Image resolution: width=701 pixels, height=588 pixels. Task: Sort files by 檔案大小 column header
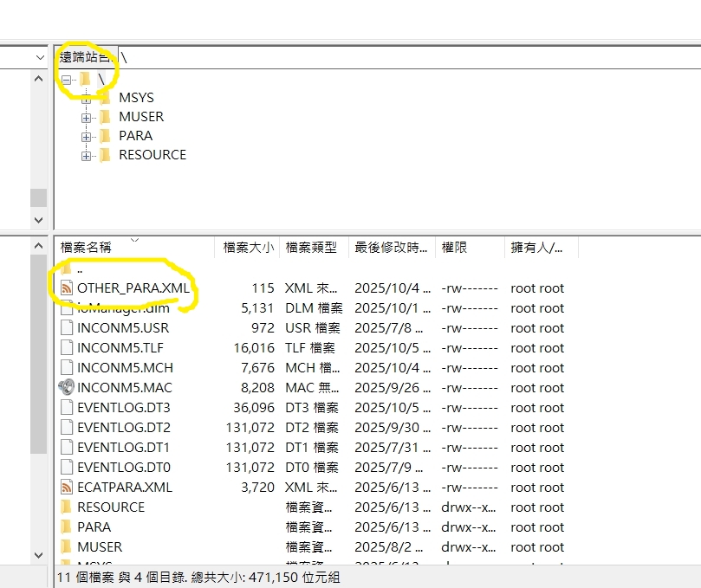[248, 247]
